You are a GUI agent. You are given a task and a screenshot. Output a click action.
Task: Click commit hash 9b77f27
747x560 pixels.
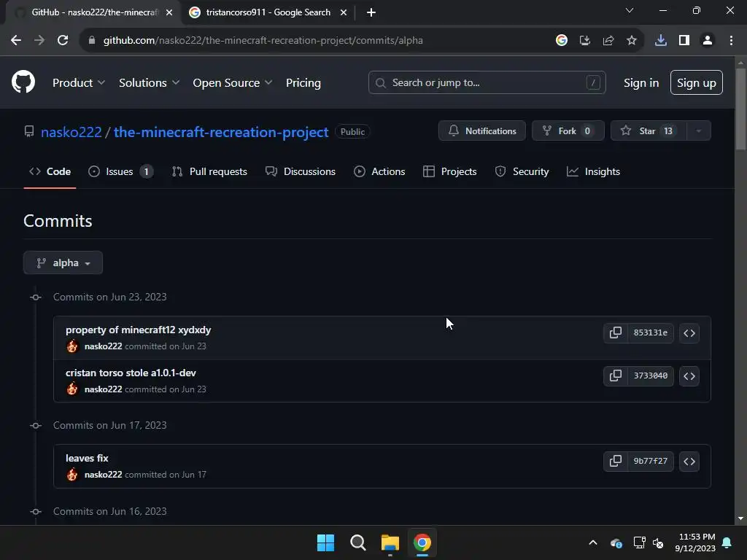coord(650,461)
